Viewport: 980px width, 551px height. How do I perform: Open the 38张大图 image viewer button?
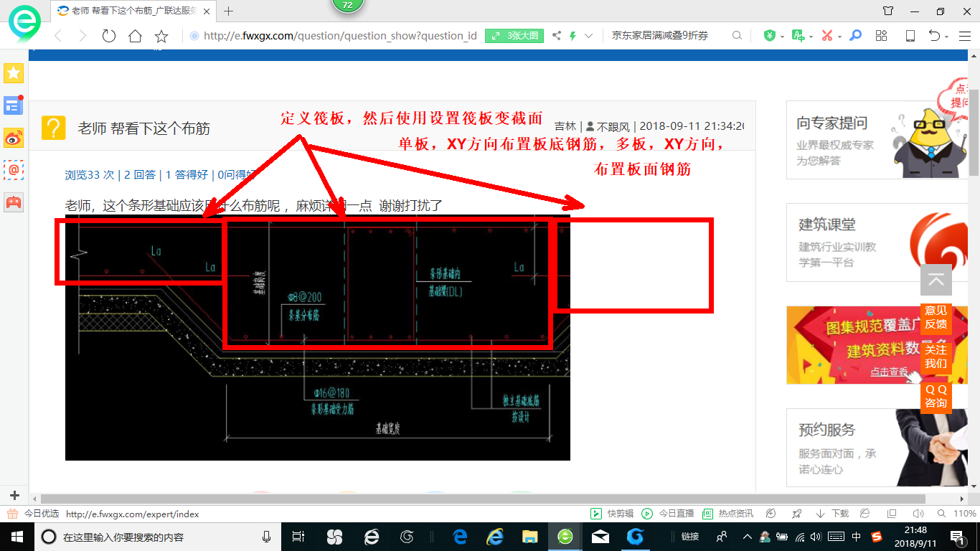(x=514, y=36)
